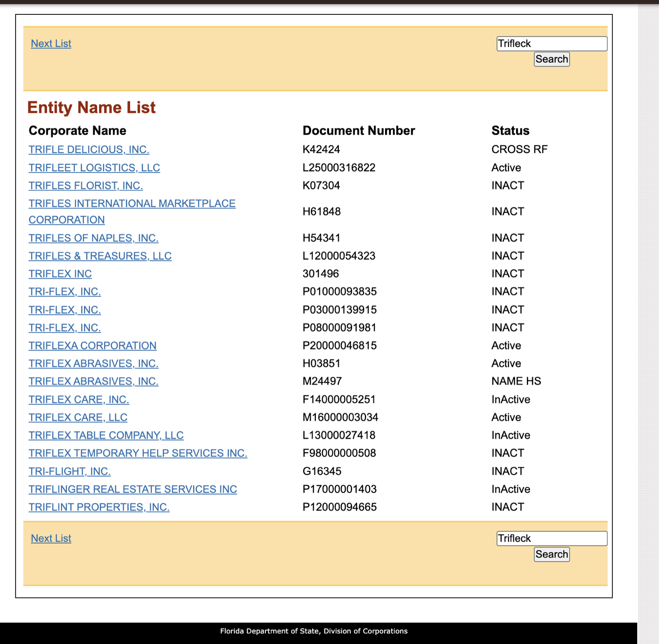Open TRIFLEX ABRASIVES, INC. document H03851
The image size is (659, 644).
[x=93, y=364]
